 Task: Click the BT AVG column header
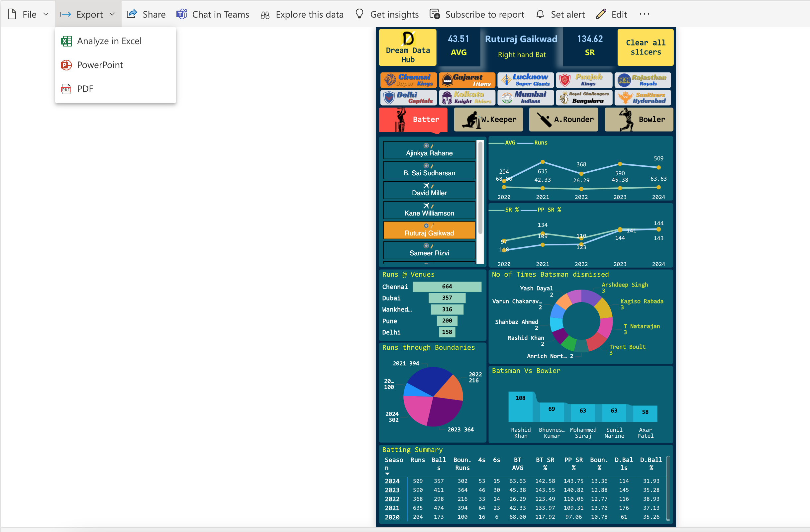pos(517,464)
